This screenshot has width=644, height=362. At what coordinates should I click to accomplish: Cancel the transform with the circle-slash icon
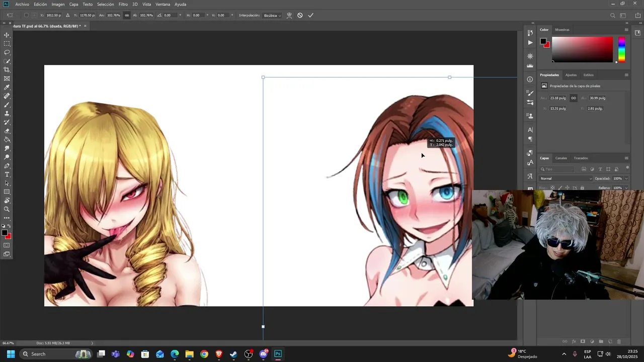pyautogui.click(x=300, y=15)
